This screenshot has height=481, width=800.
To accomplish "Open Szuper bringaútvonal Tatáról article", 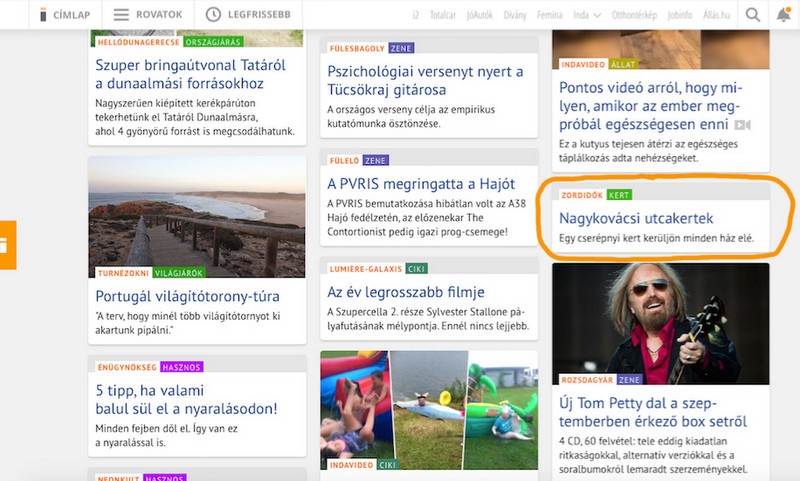I will click(x=190, y=74).
